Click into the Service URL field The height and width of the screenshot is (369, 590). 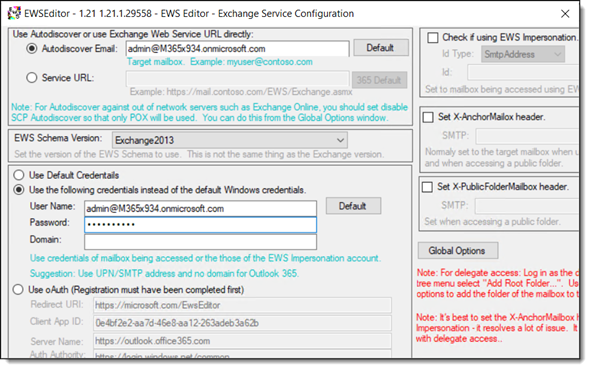point(237,79)
